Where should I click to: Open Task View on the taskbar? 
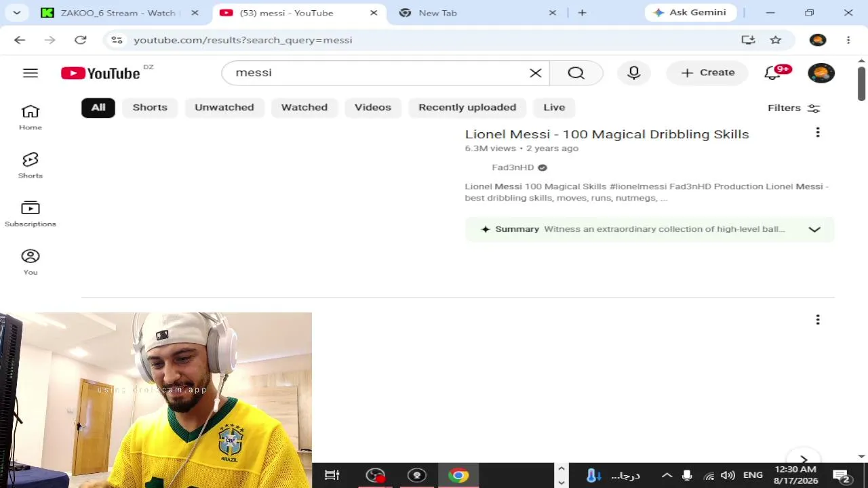(332, 475)
